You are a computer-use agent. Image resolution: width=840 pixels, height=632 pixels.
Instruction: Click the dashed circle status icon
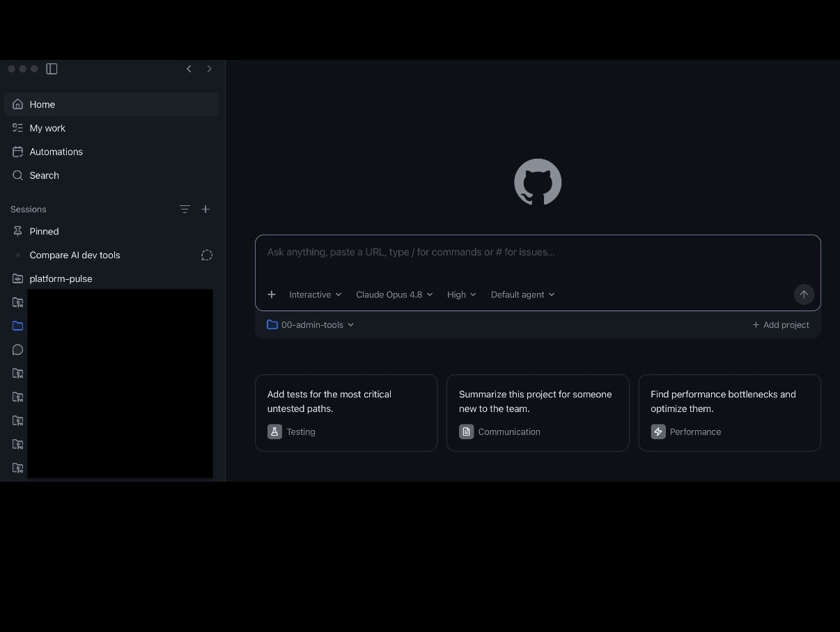click(x=207, y=255)
